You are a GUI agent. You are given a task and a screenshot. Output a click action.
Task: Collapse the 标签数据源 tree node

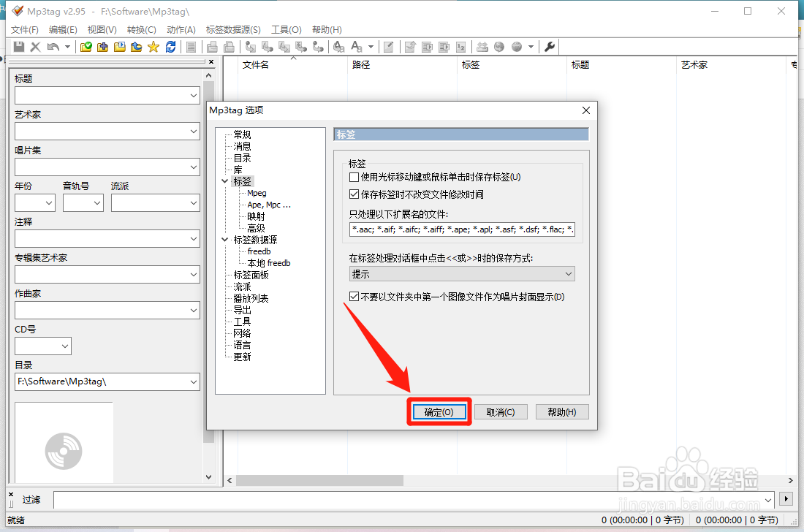pos(224,240)
